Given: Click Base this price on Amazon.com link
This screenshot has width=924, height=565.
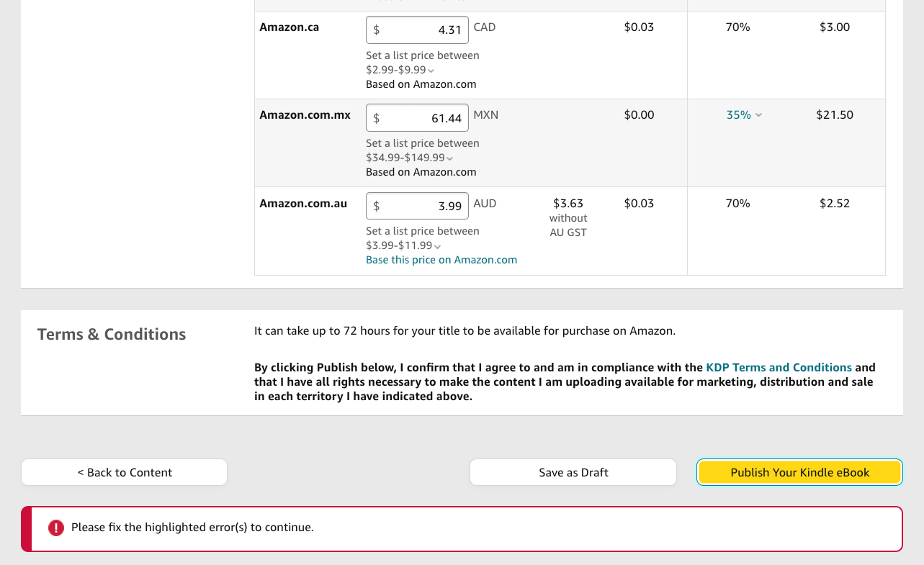Looking at the screenshot, I should click(x=441, y=260).
